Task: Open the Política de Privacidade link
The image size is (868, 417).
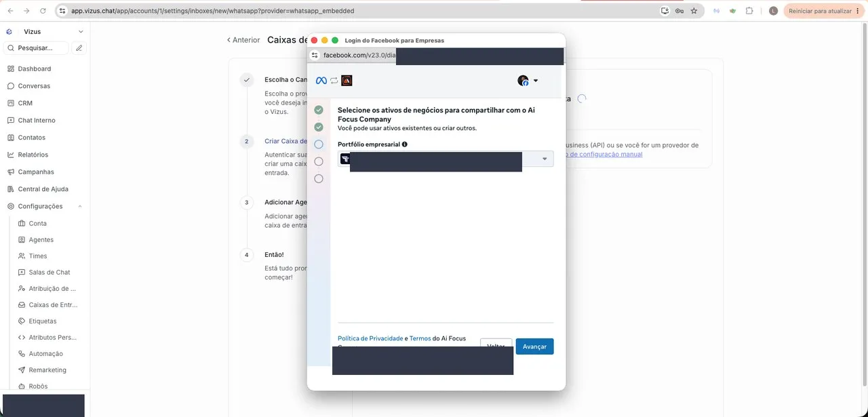Action: coord(370,338)
